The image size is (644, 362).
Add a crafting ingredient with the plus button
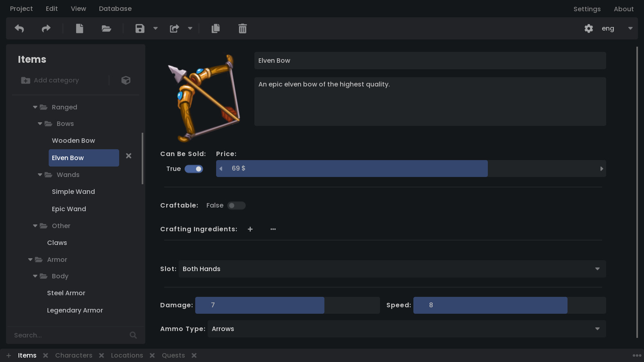pos(250,229)
